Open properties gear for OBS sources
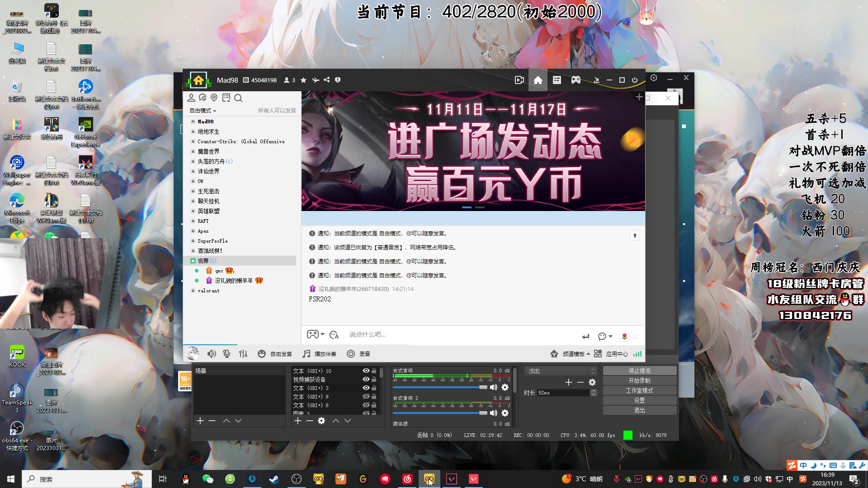868x488 pixels. click(x=321, y=421)
